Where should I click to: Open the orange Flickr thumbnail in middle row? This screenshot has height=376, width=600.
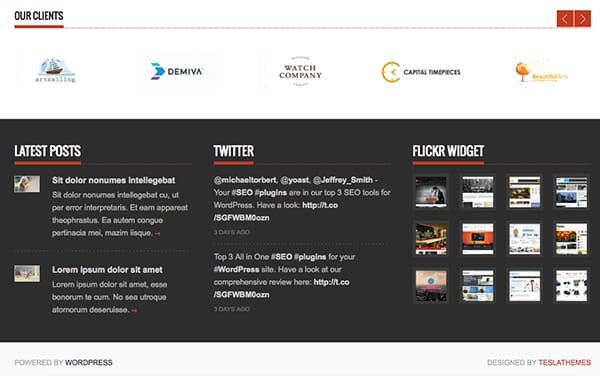click(478, 239)
